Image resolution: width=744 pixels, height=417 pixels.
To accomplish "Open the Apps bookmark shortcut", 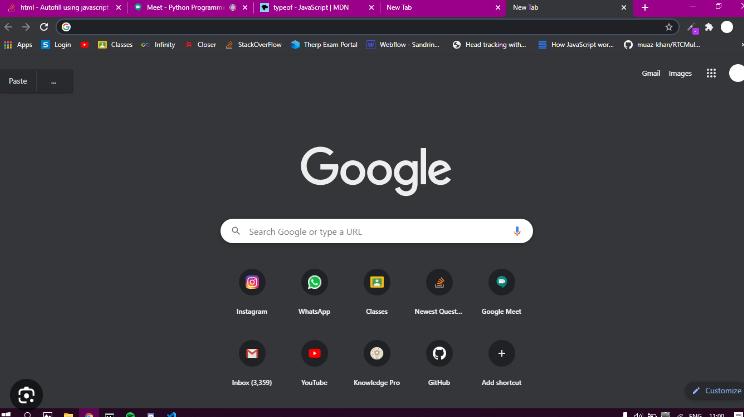I will click(x=18, y=45).
